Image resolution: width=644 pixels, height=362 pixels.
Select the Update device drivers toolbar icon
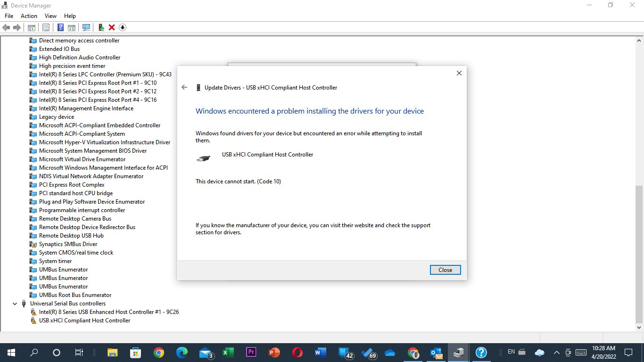click(x=100, y=27)
